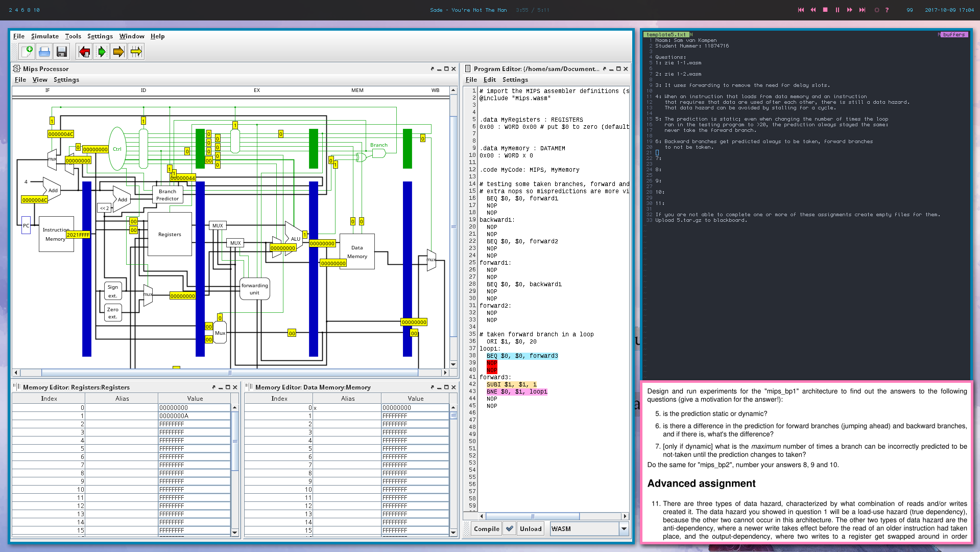
Task: Open the Mips Processor View menu
Action: tap(40, 80)
